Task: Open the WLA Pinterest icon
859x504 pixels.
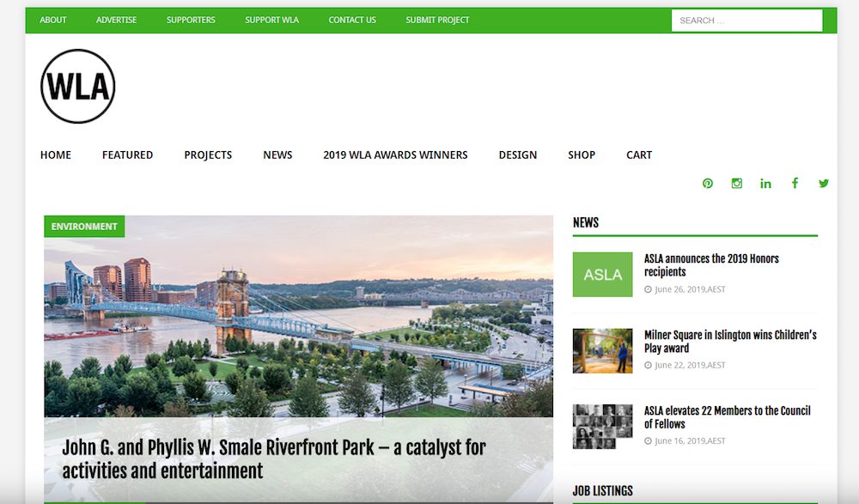Action: point(707,183)
